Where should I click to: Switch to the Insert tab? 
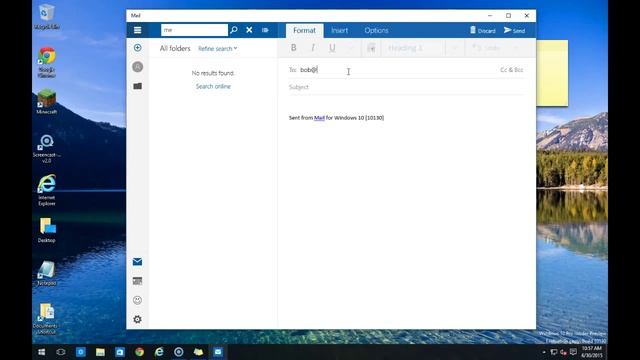tap(340, 31)
